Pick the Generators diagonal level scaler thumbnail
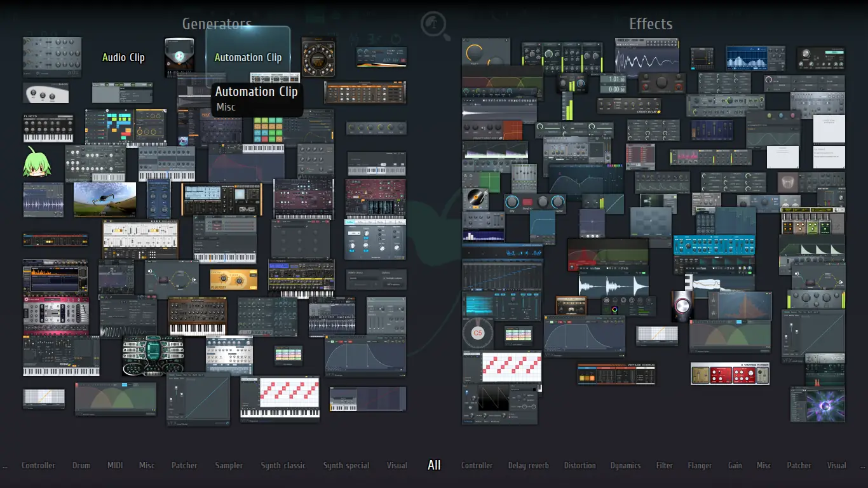This screenshot has width=868, height=488. tap(198, 399)
